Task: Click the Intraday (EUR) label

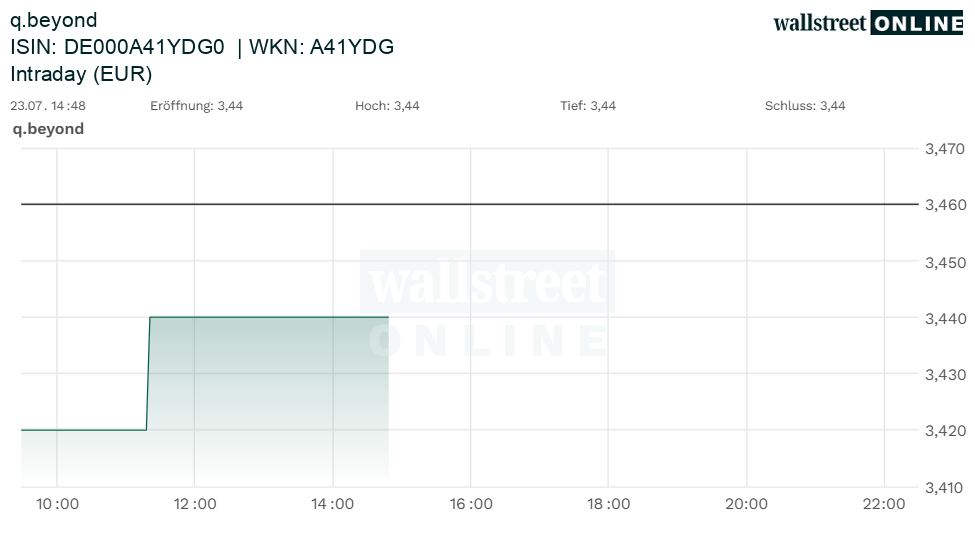Action: [x=81, y=74]
